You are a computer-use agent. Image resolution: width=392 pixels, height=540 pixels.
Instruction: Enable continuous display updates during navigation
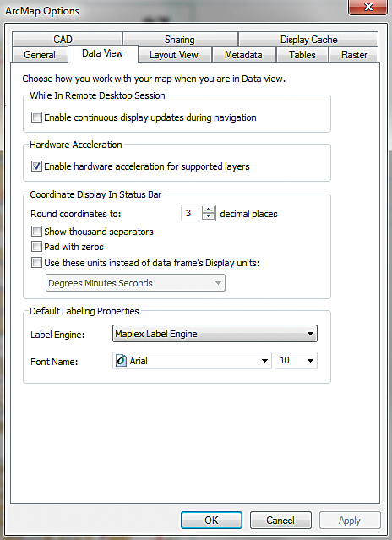(x=36, y=117)
